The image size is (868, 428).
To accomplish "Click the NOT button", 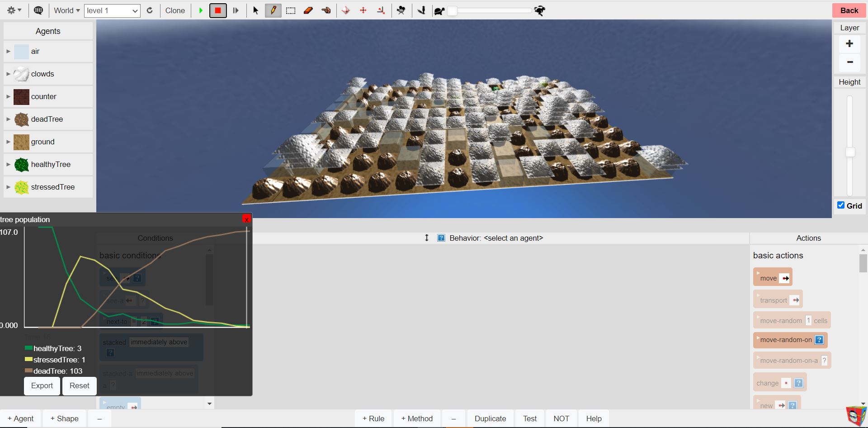I will [561, 418].
